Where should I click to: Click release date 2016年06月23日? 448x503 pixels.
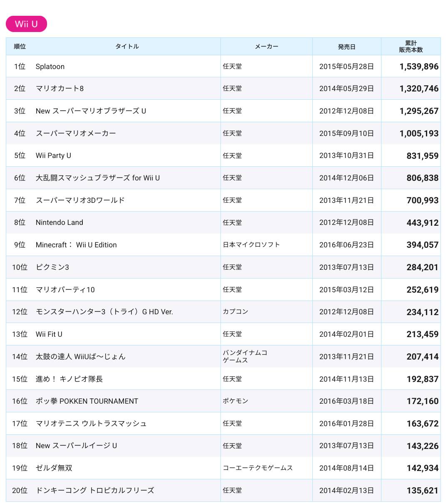pyautogui.click(x=347, y=245)
